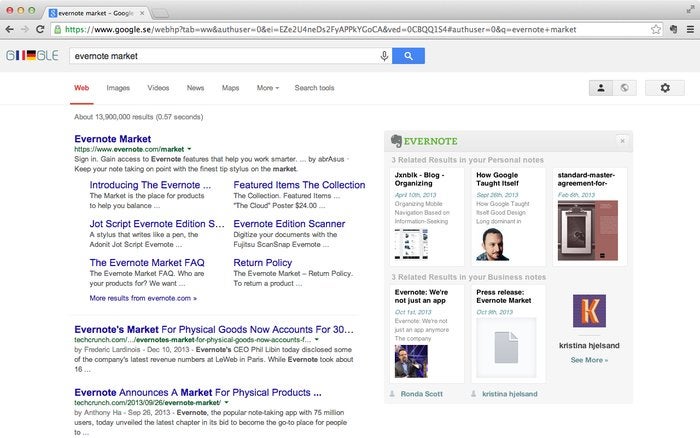The width and height of the screenshot is (700, 438).
Task: Click the blank document icon in Press release note
Action: [x=506, y=347]
